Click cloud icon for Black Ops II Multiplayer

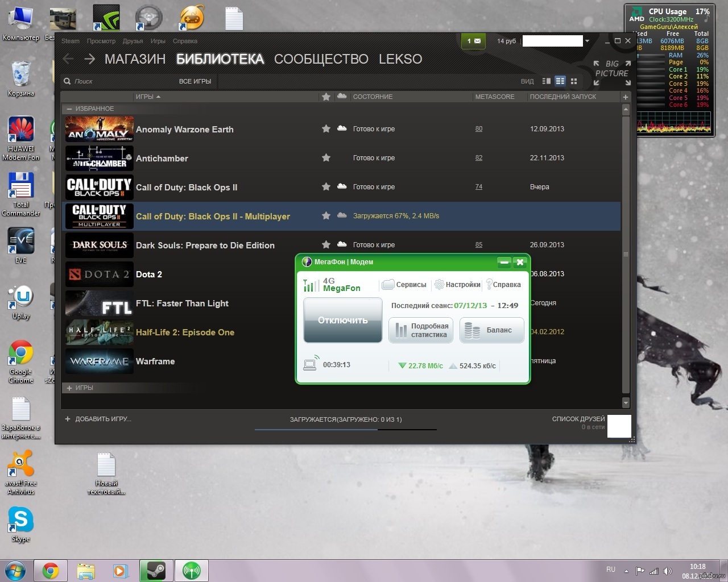pyautogui.click(x=342, y=215)
